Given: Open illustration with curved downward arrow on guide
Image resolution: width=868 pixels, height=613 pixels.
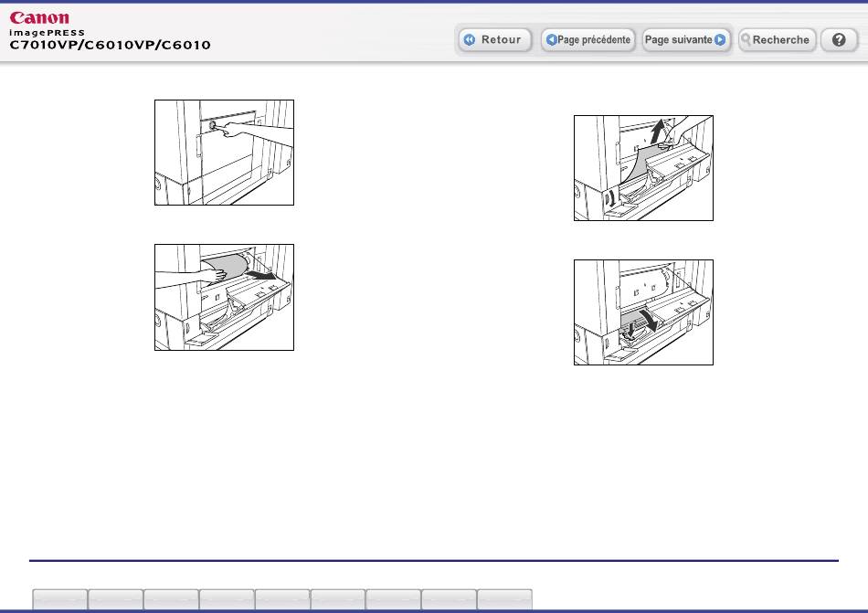Looking at the screenshot, I should (x=643, y=312).
